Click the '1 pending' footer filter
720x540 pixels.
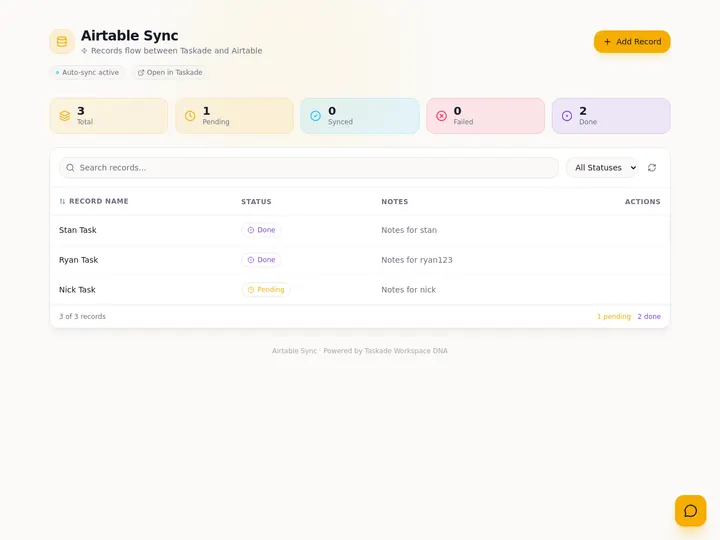(613, 316)
